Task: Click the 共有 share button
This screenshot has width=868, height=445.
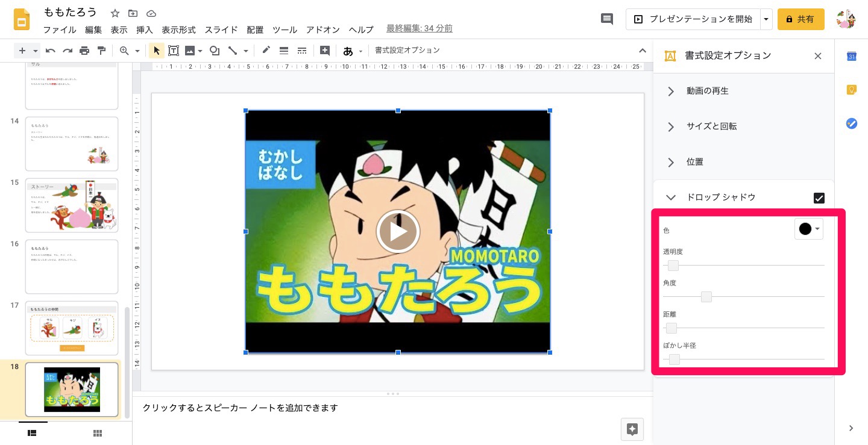Action: (801, 19)
